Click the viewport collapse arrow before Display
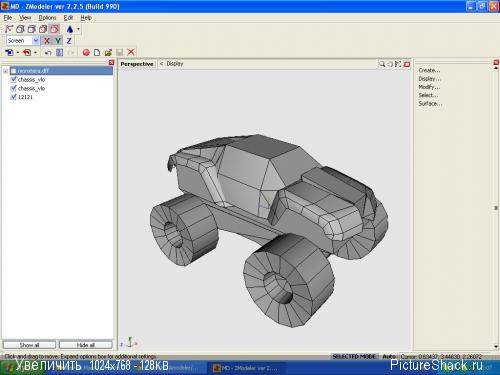The image size is (500, 375). pyautogui.click(x=161, y=63)
